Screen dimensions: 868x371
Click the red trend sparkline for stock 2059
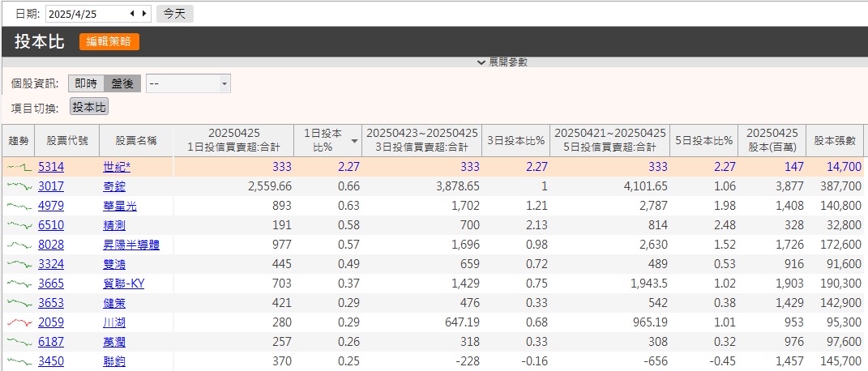coord(19,322)
